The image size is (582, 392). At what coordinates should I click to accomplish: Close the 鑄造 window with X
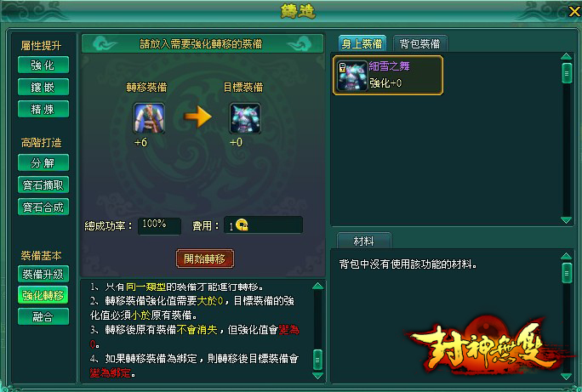tap(574, 12)
